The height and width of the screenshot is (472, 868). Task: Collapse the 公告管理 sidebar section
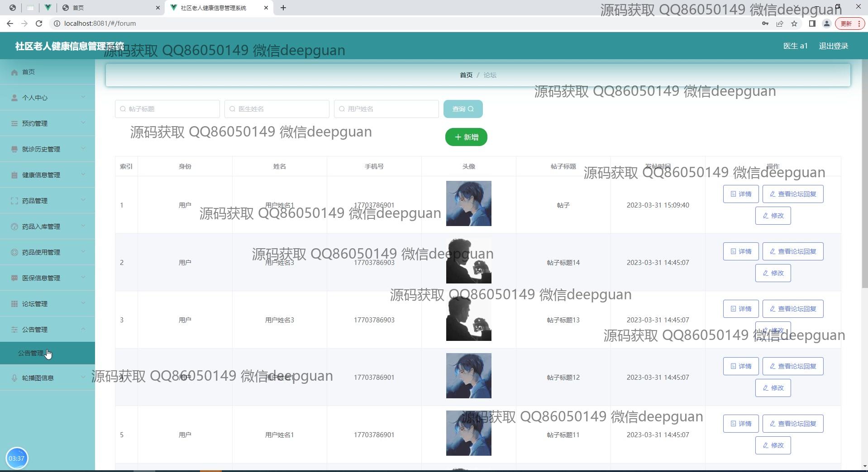(x=48, y=330)
